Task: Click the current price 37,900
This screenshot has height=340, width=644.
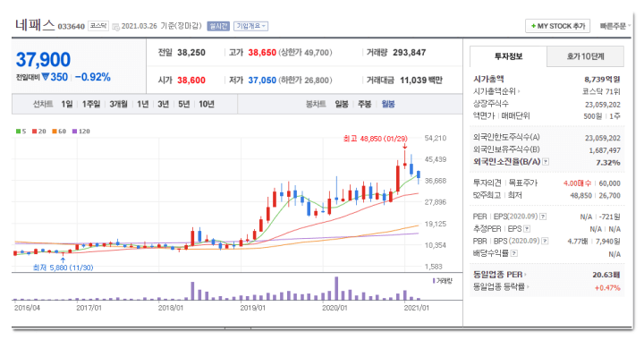Action: coord(43,60)
